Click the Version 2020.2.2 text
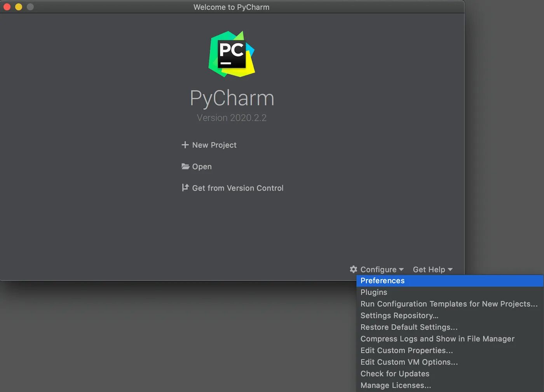544x392 pixels. point(232,118)
